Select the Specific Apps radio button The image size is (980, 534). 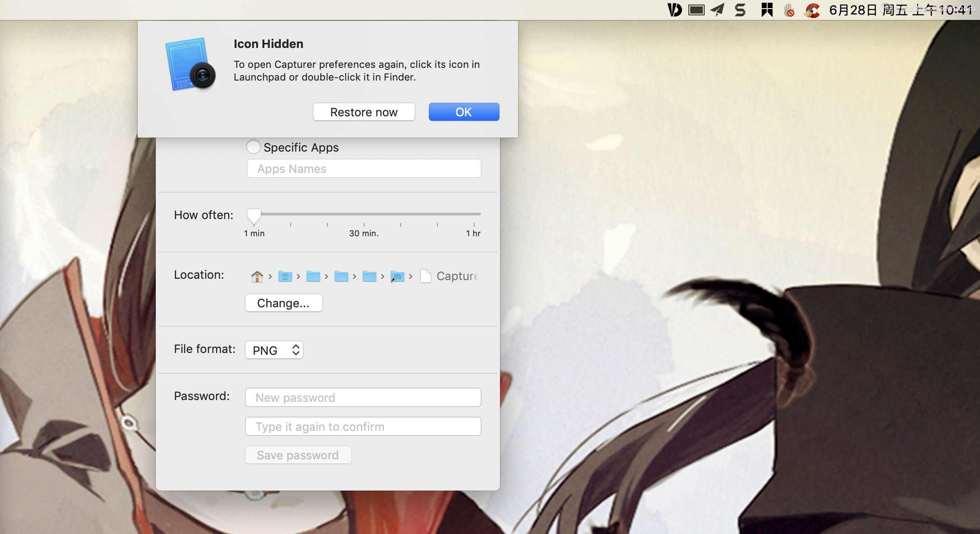click(x=253, y=147)
